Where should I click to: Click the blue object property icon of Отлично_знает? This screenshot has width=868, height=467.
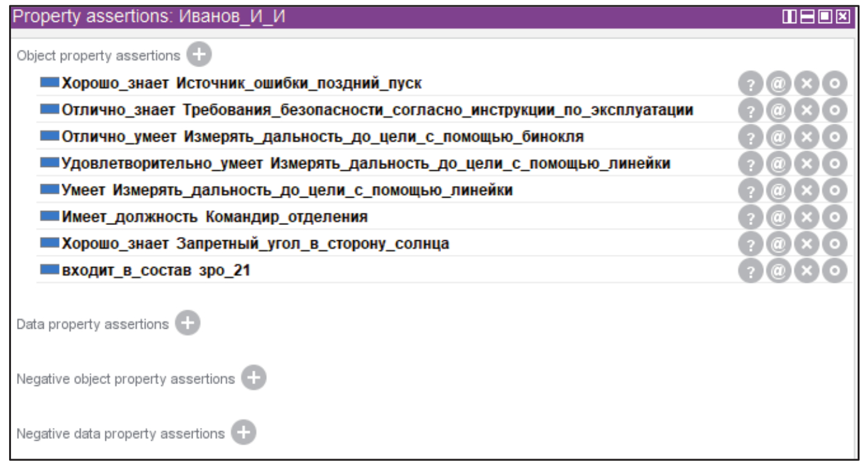49,110
